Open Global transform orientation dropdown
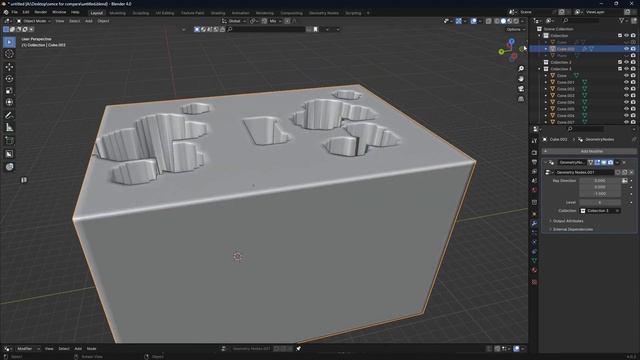Viewport: 640px width, 360px height. (x=234, y=21)
